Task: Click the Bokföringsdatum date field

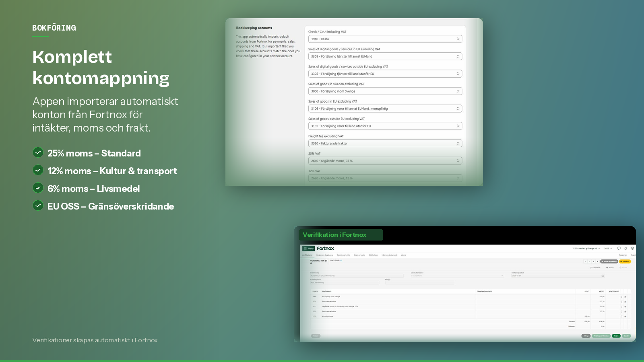Action: click(558, 276)
